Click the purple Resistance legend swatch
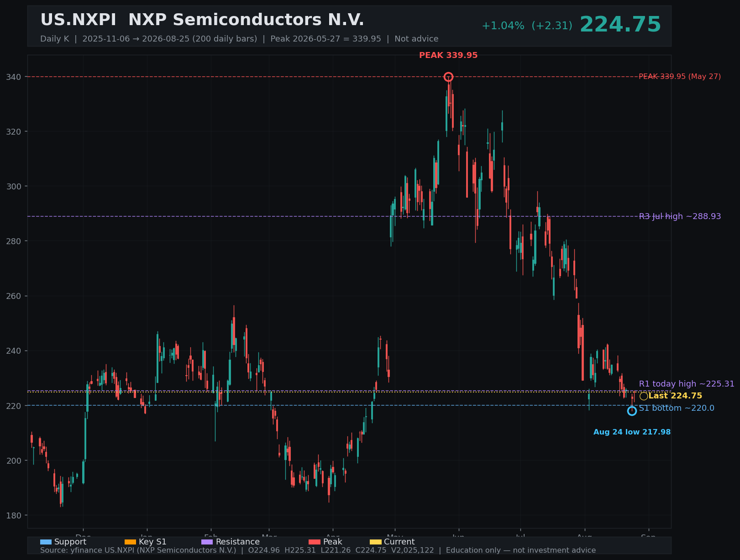The image size is (740, 560). click(x=207, y=542)
